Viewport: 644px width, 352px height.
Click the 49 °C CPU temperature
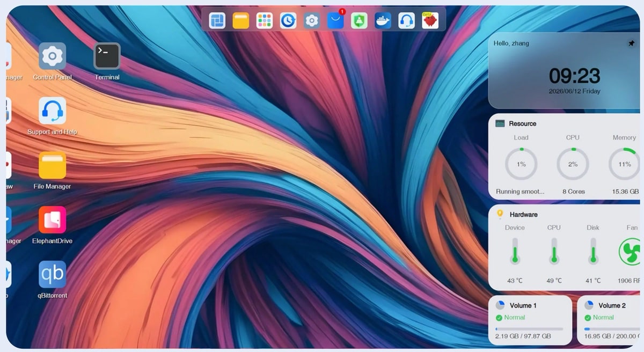point(554,281)
